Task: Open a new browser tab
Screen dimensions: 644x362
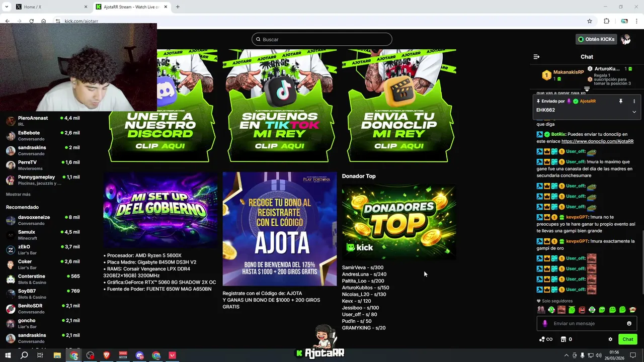Action: click(178, 7)
